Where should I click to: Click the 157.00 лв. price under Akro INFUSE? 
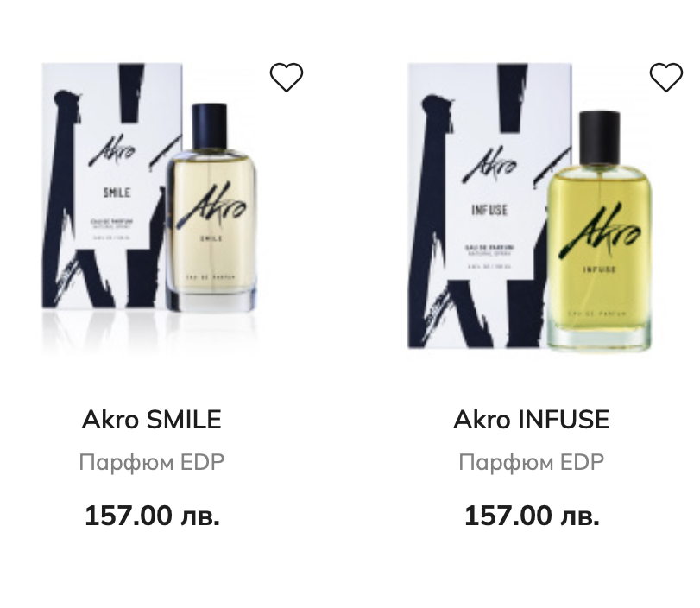[x=532, y=516]
